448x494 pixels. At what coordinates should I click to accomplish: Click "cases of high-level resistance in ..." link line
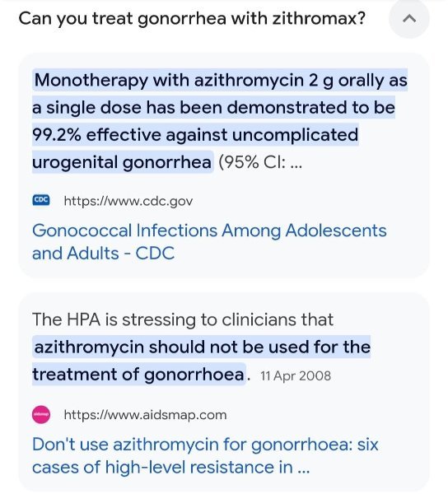(171, 467)
